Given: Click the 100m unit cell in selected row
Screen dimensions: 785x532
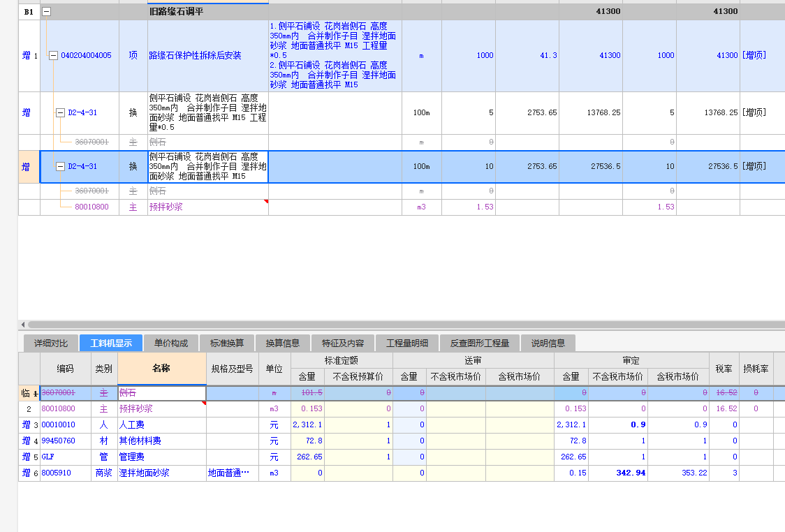Looking at the screenshot, I should [x=422, y=166].
